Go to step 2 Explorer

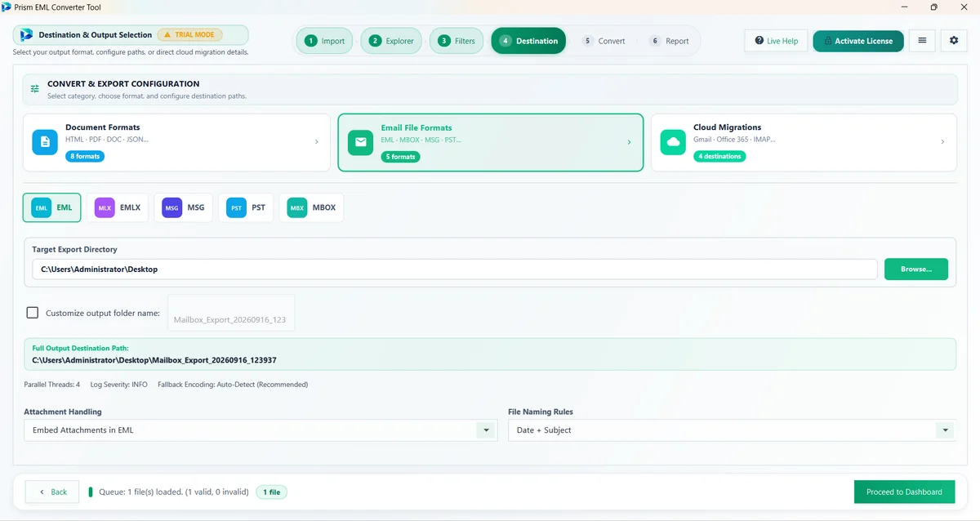[391, 41]
